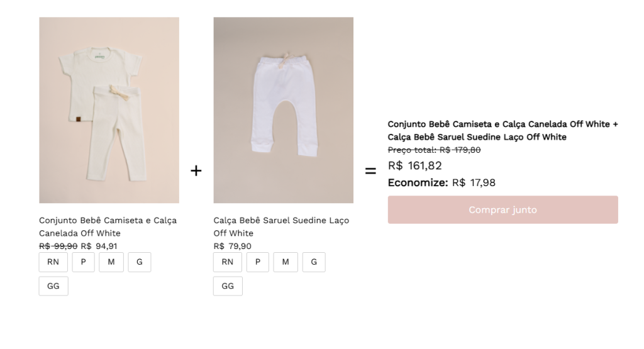Click the bundle title heading text
This screenshot has height=349, width=644.
click(x=502, y=131)
